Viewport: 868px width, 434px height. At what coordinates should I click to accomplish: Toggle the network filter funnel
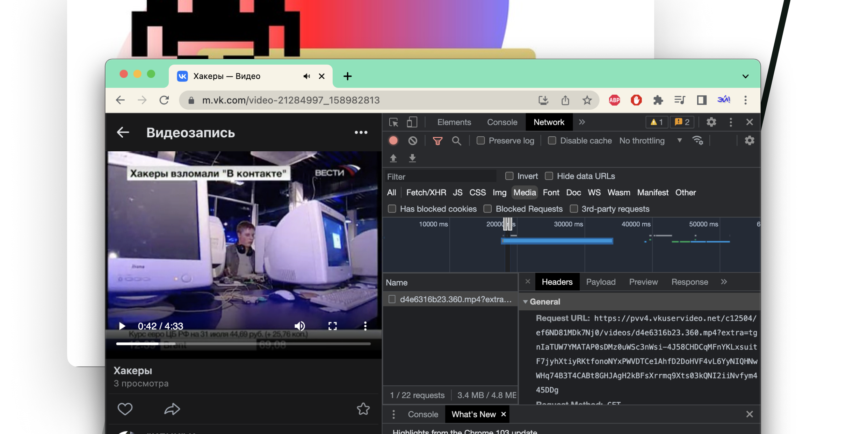tap(437, 141)
